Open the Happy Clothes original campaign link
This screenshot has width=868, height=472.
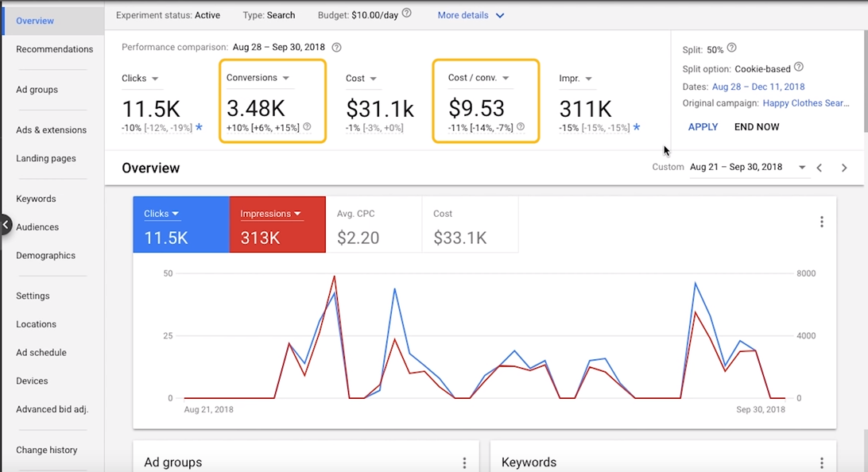click(x=806, y=103)
